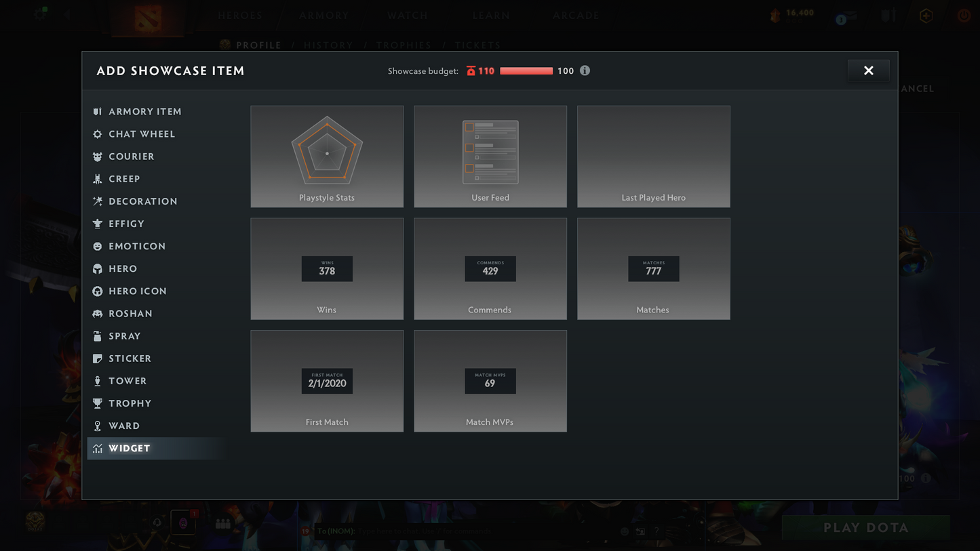
Task: Select the Match MVPs widget
Action: tap(490, 381)
